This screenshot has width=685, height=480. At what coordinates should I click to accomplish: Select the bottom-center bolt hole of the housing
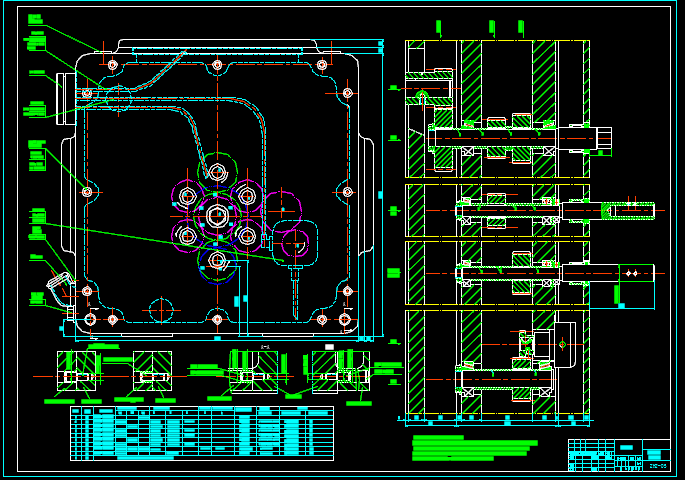click(217, 320)
